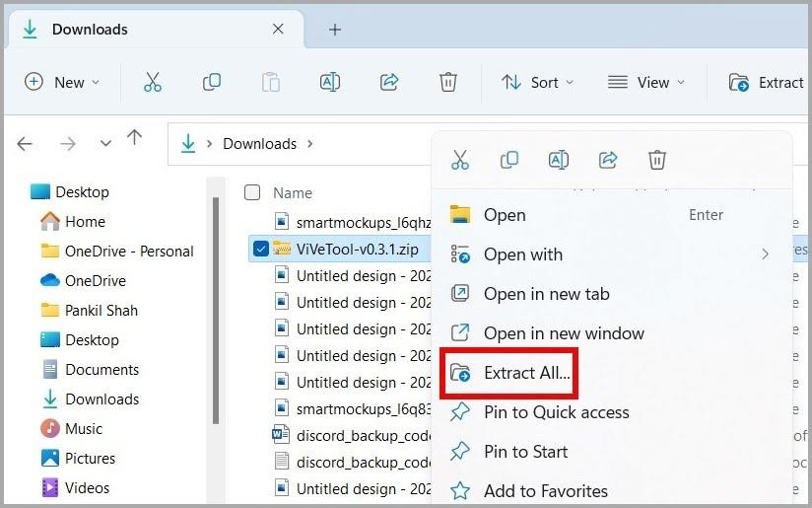Select Pictures in navigation pane
812x508 pixels.
click(x=78, y=459)
